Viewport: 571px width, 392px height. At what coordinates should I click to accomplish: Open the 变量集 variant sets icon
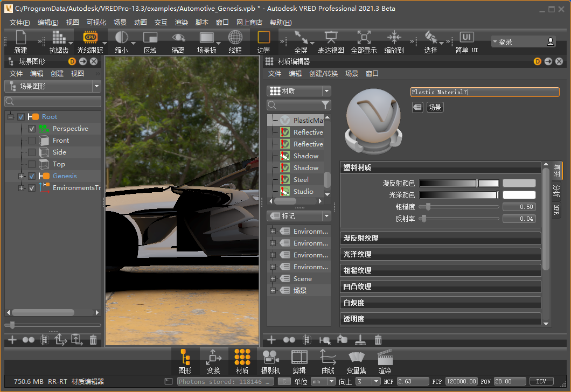356,357
